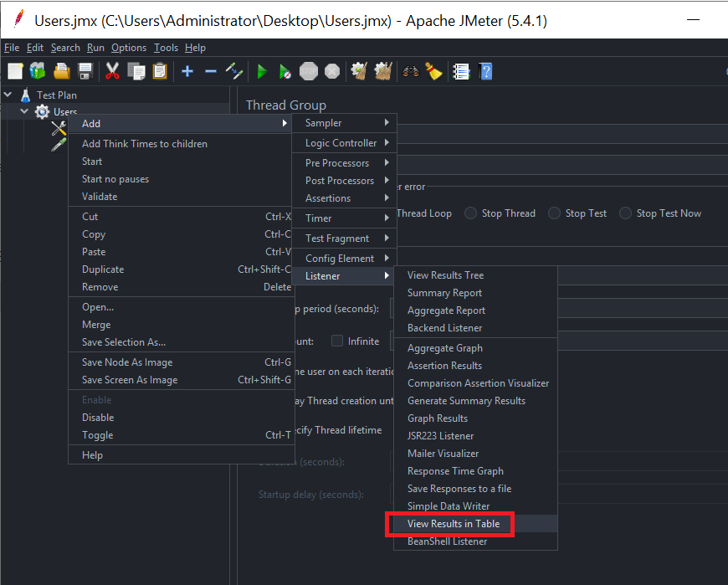Select the Test Plan flask icon
Screen dimensions: 728x585
(26, 95)
